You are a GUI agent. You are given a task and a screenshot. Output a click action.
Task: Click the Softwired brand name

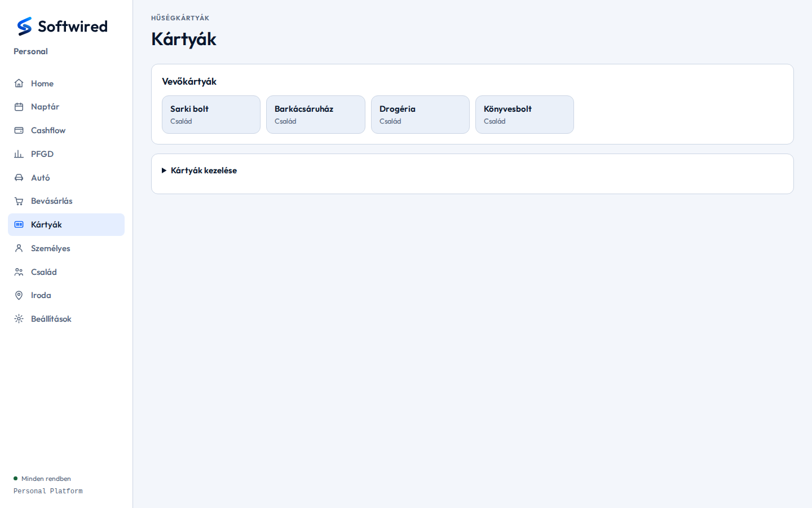(x=72, y=27)
